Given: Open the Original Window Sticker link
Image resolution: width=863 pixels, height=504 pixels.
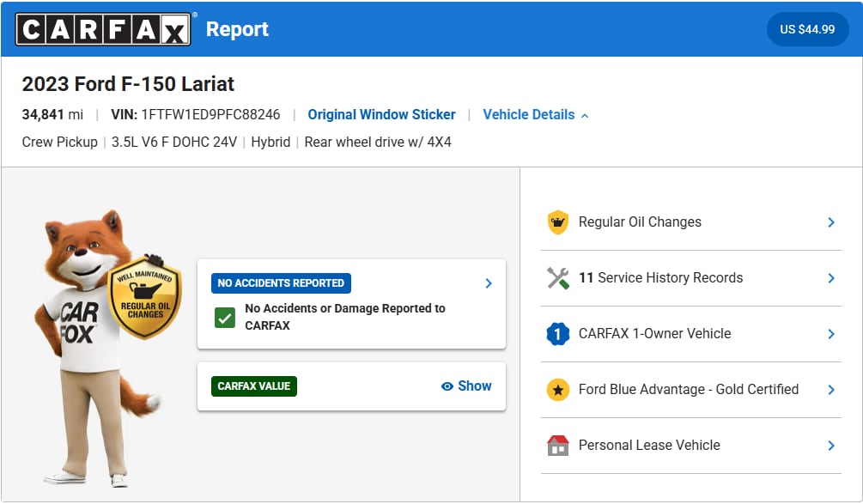Looking at the screenshot, I should pyautogui.click(x=381, y=114).
